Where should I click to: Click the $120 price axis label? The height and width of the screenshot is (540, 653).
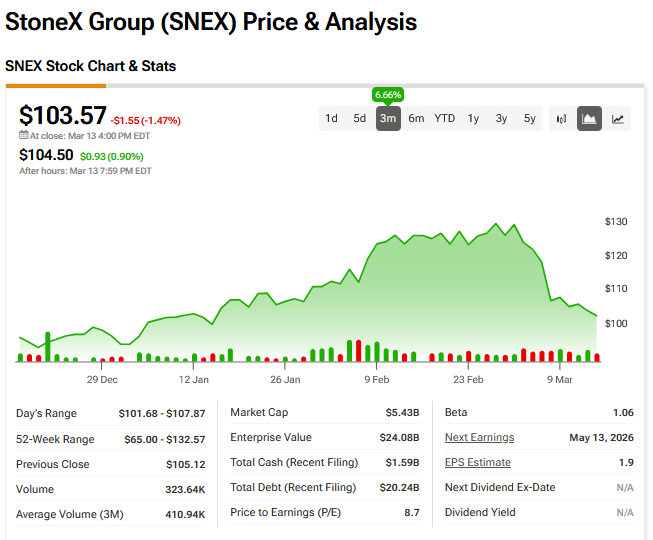(x=616, y=256)
